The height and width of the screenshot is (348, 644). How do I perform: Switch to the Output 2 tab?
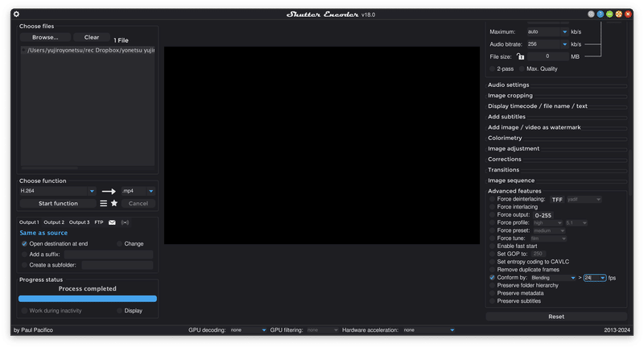pyautogui.click(x=54, y=222)
